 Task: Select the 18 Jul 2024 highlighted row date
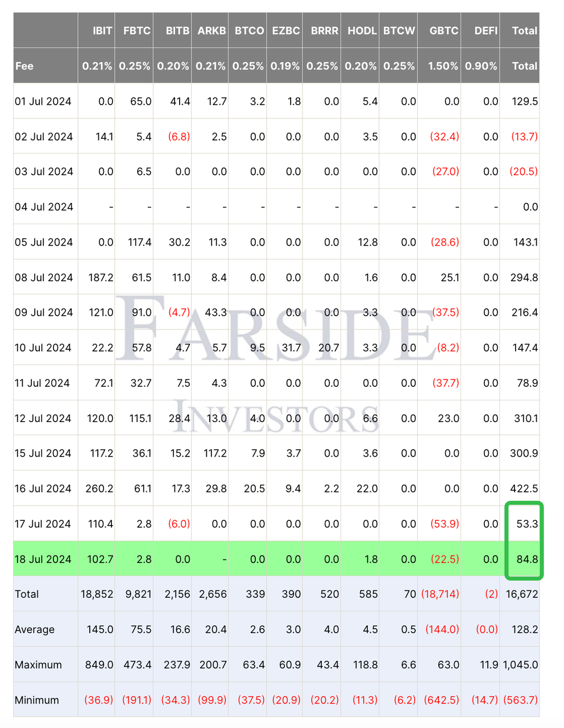click(x=43, y=559)
